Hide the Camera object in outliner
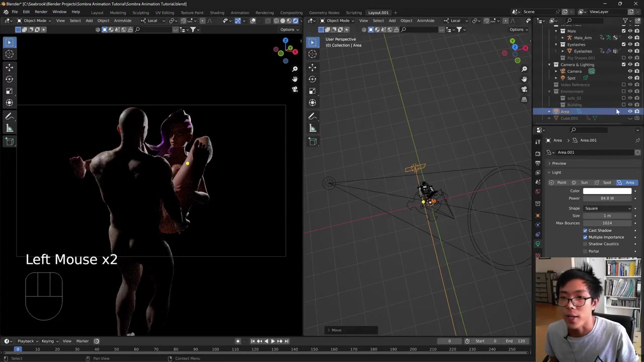The height and width of the screenshot is (362, 644). 630,71
